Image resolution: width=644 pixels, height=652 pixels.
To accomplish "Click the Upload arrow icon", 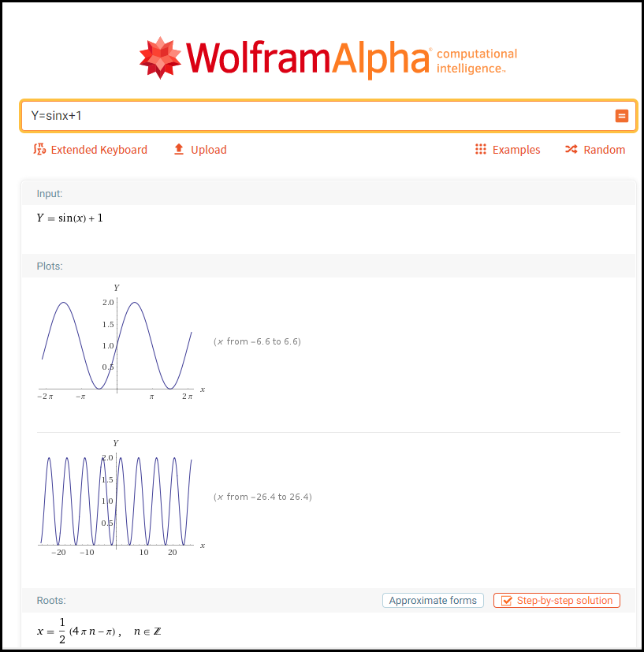I will point(179,149).
